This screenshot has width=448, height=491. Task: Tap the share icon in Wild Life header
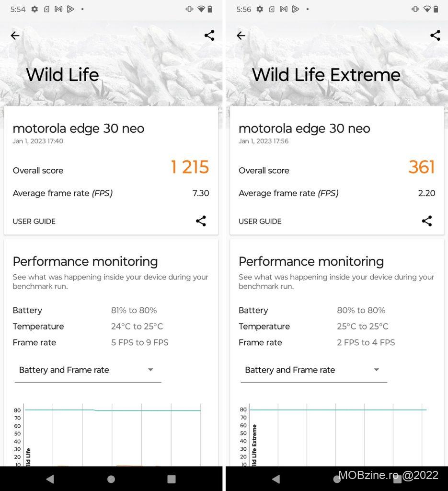pos(209,35)
